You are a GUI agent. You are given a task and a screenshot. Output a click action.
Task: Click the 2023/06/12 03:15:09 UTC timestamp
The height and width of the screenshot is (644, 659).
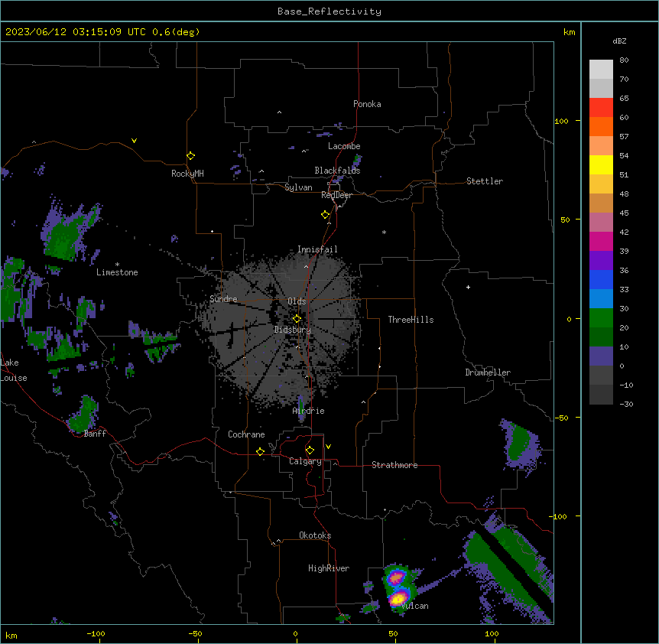point(76,32)
